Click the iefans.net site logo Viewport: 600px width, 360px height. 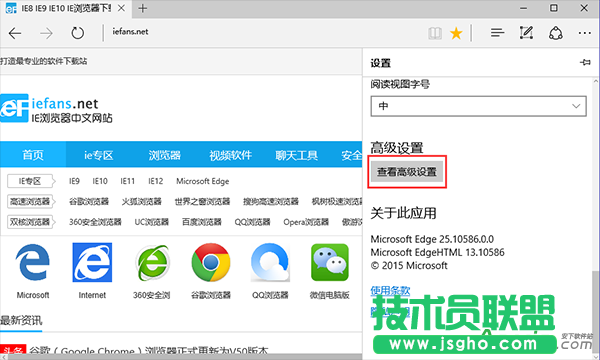click(x=56, y=109)
